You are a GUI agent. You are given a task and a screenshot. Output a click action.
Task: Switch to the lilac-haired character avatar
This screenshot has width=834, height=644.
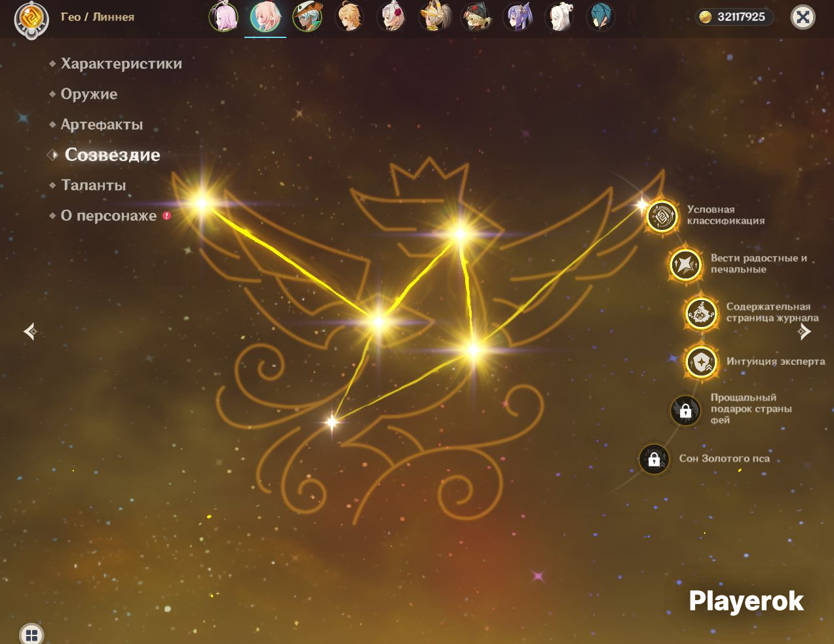click(x=223, y=16)
